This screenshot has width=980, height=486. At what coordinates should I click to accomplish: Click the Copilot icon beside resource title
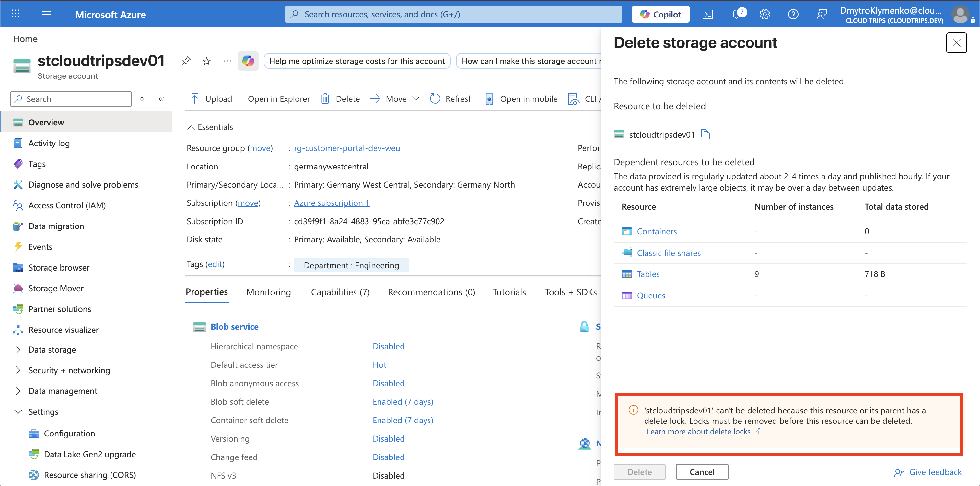click(248, 61)
